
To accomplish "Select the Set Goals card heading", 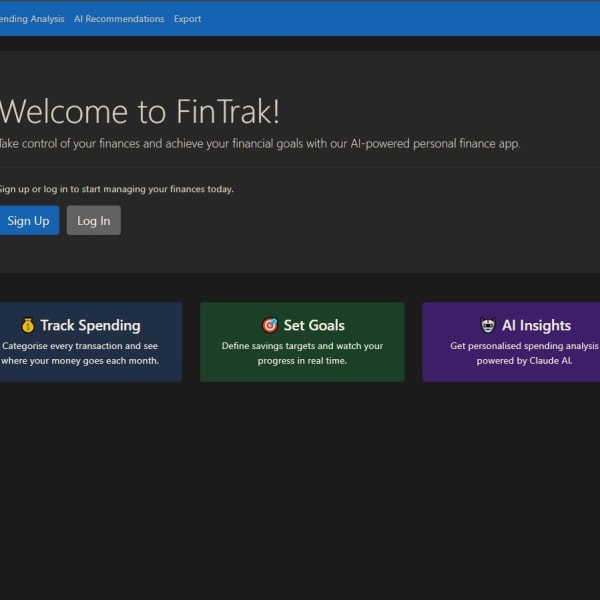I will click(x=314, y=325).
